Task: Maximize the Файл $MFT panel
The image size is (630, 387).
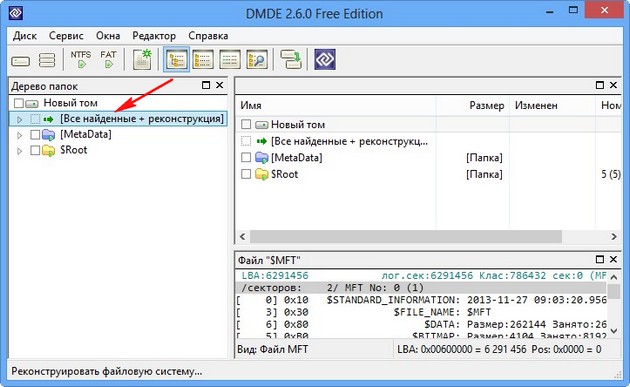Action: tap(599, 260)
